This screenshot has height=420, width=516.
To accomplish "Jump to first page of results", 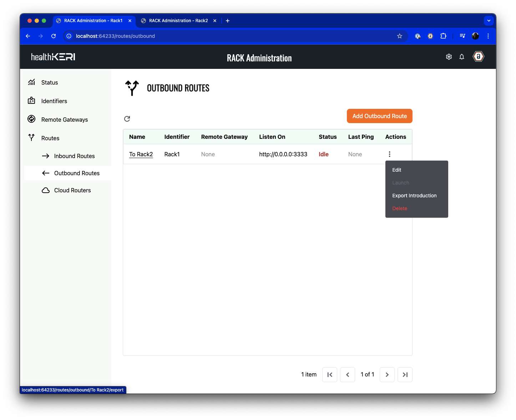I will point(330,374).
